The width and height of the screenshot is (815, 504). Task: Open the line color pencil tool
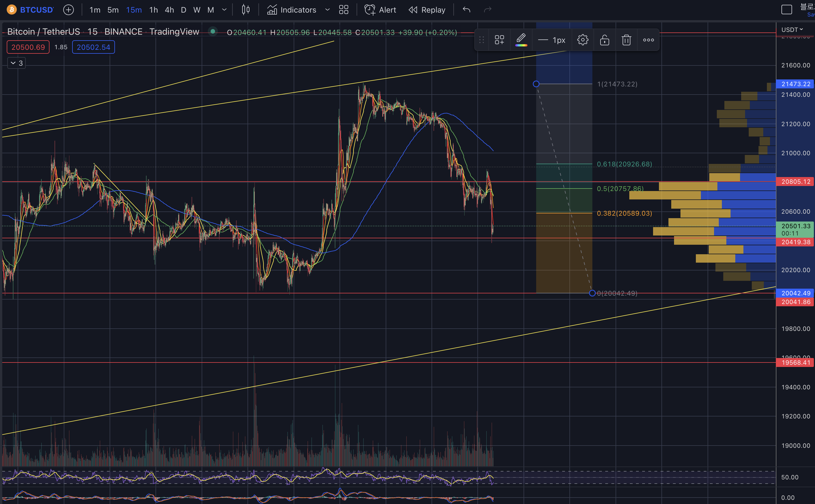point(521,40)
